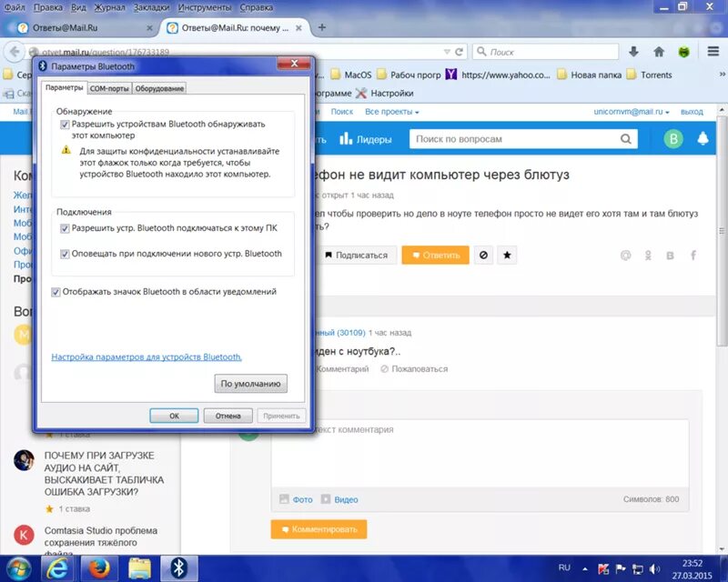Open the address bar history dropdown arrow
The image size is (728, 582).
coord(447,52)
